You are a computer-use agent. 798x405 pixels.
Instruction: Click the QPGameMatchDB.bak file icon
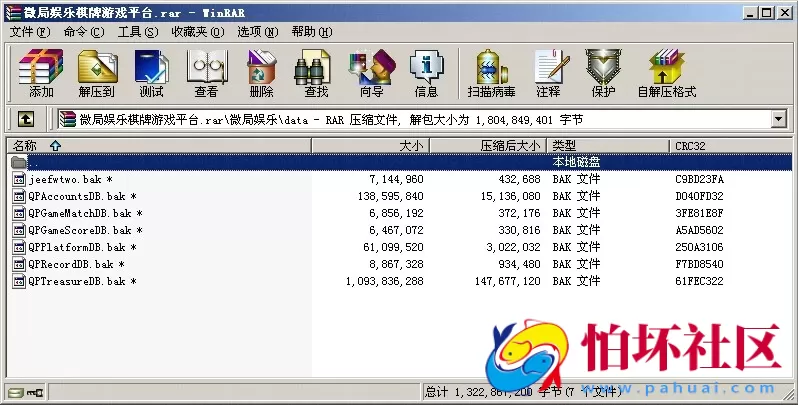[x=19, y=213]
